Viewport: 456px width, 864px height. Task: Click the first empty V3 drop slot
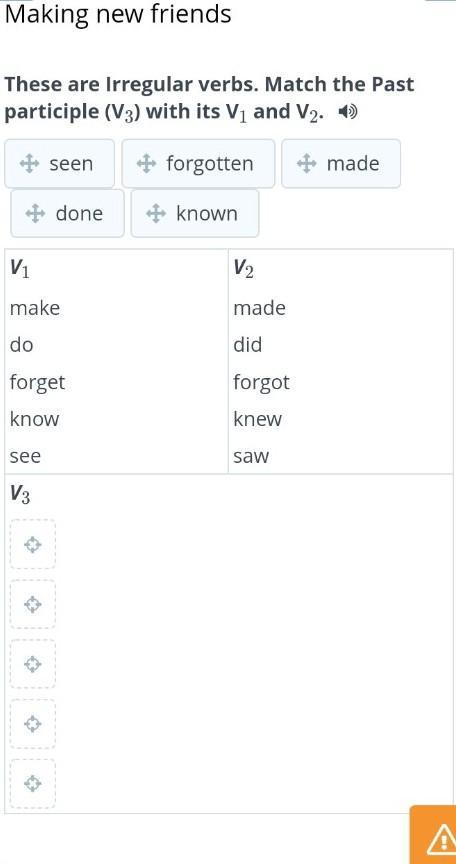click(x=32, y=544)
